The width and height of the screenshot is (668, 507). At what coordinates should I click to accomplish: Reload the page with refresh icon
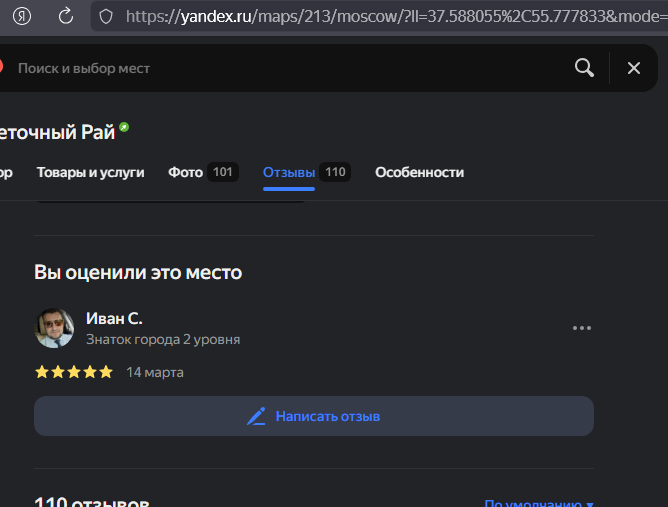coord(66,17)
